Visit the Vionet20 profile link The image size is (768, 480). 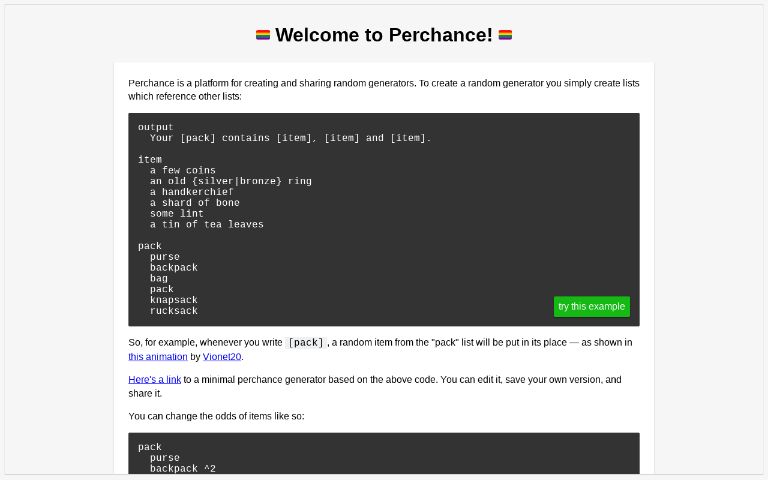click(x=222, y=356)
